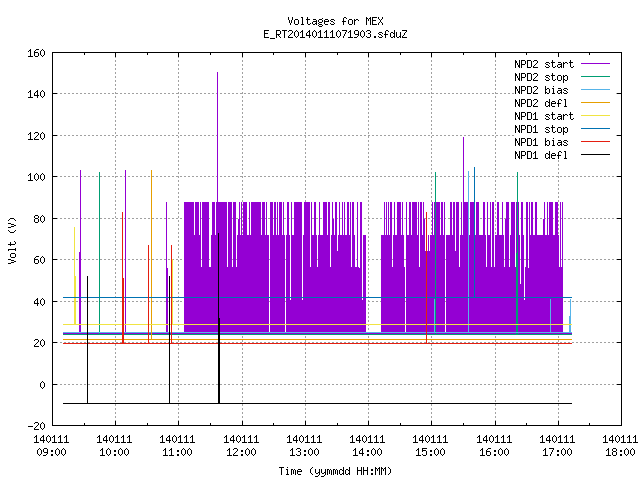Click the purple spike near 15:30 reaching 120 V
640x480 pixels.
464,169
